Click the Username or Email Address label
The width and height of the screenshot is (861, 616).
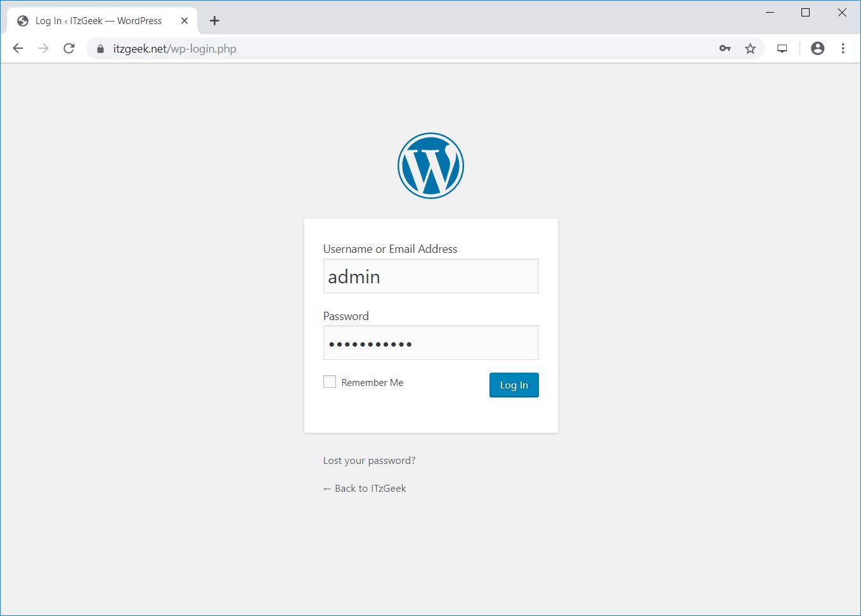(390, 249)
